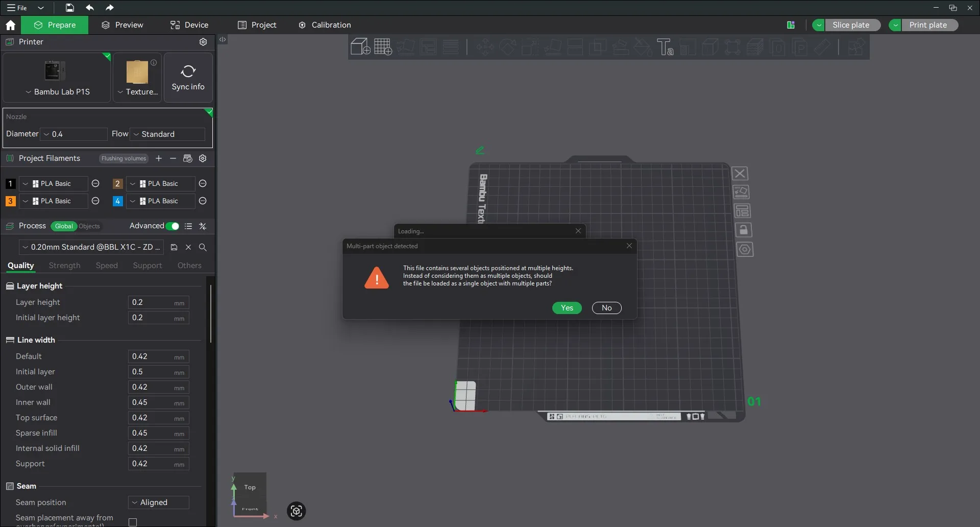Switch to the Preview tab

coord(122,25)
